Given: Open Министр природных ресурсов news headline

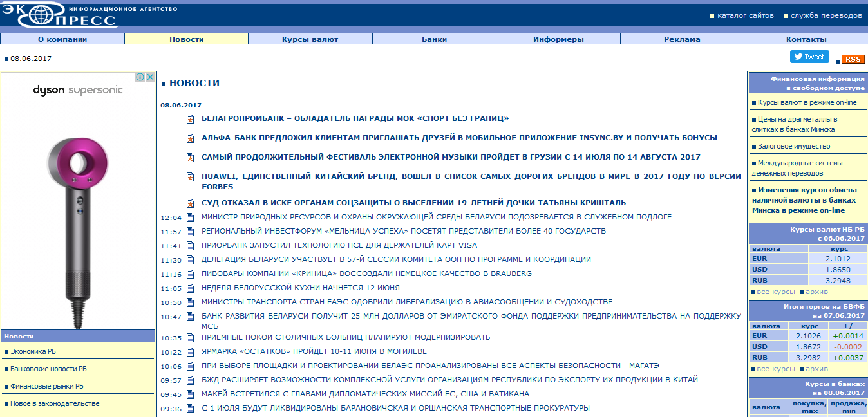Looking at the screenshot, I should 437,217.
